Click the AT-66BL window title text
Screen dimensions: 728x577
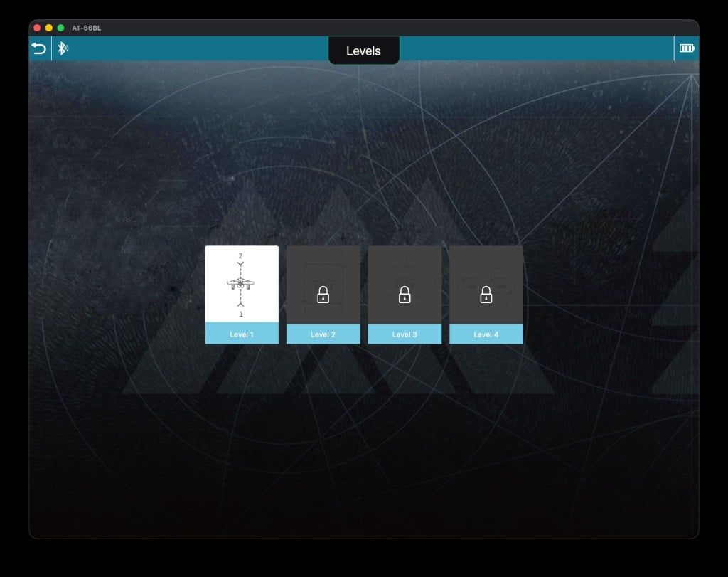click(86, 28)
